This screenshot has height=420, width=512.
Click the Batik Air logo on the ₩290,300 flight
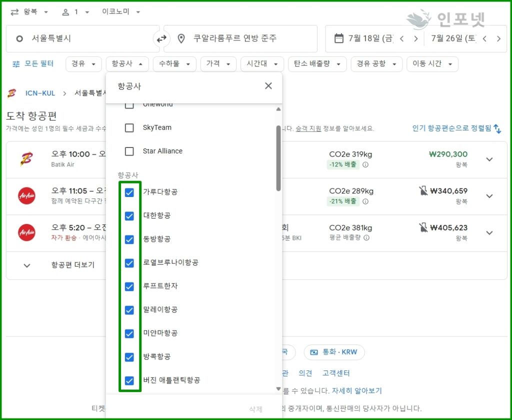26,159
